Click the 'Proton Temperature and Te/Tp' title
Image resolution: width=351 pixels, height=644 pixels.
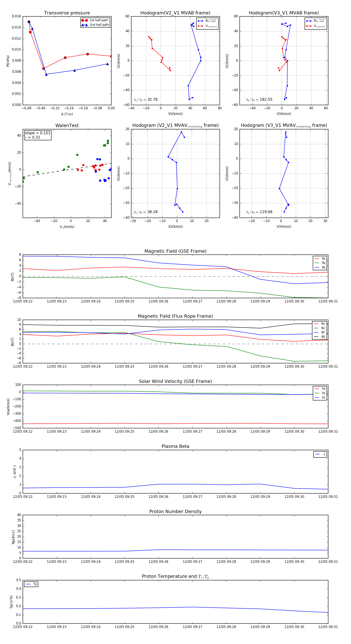175,576
